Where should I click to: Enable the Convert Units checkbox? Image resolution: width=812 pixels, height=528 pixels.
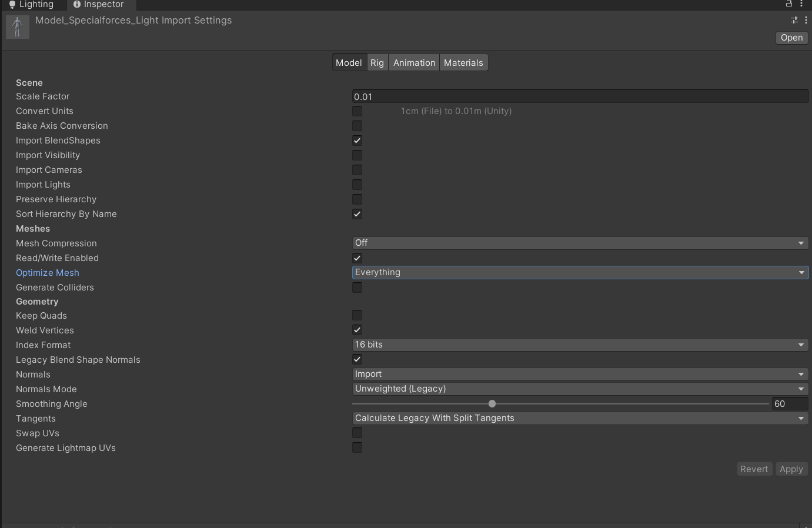click(x=357, y=111)
